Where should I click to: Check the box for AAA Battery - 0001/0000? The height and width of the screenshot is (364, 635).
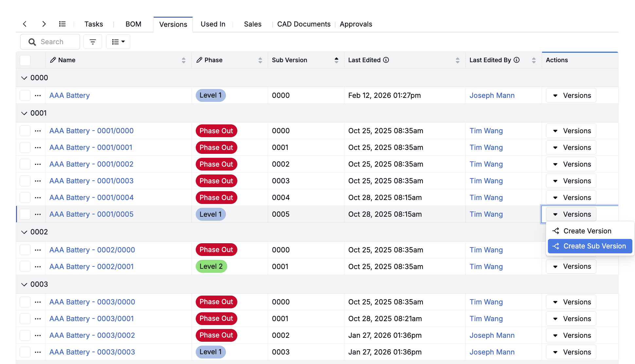click(x=25, y=131)
